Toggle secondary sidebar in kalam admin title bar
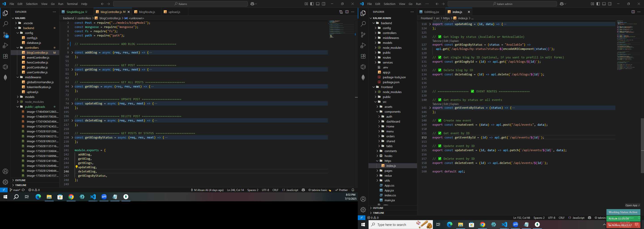 pyautogui.click(x=610, y=4)
